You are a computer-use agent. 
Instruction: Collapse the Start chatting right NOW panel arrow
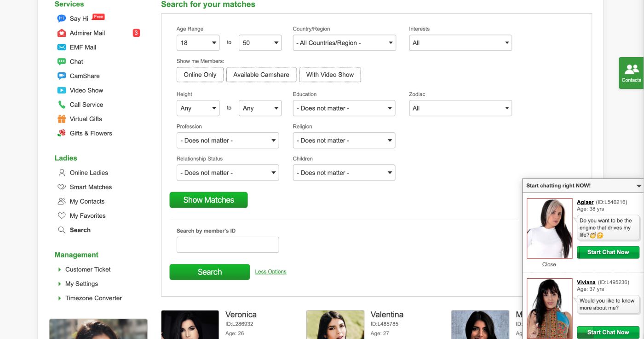point(638,186)
